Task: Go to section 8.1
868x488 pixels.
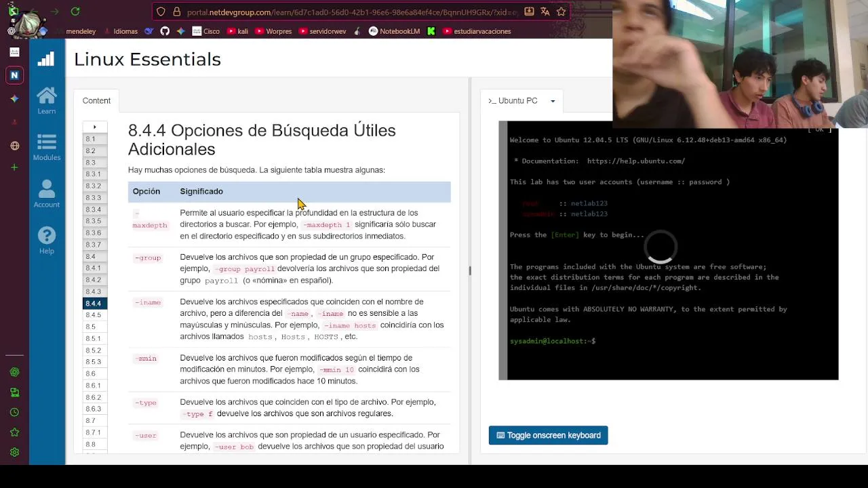Action: pos(95,139)
